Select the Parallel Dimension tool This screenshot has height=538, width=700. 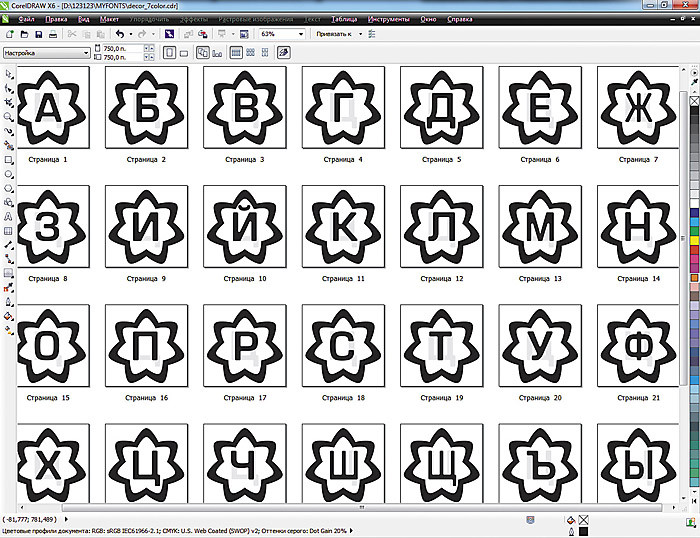click(x=8, y=245)
